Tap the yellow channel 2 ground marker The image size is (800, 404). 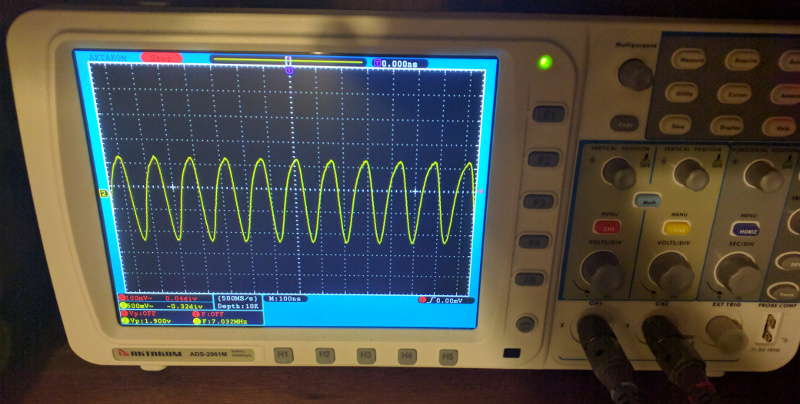(104, 193)
